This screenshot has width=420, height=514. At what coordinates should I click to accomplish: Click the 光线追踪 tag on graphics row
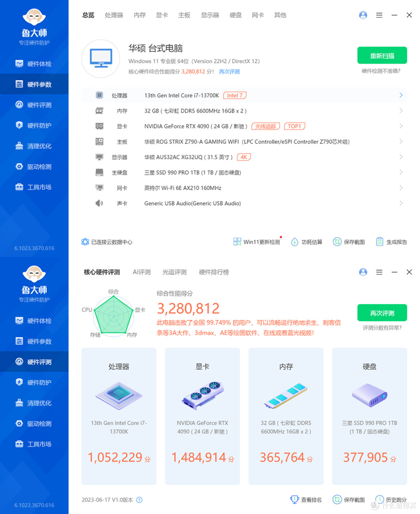pyautogui.click(x=266, y=126)
